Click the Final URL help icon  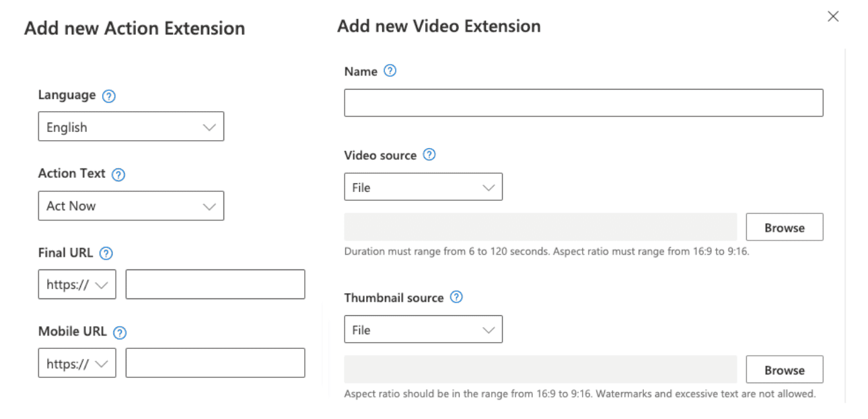(106, 254)
